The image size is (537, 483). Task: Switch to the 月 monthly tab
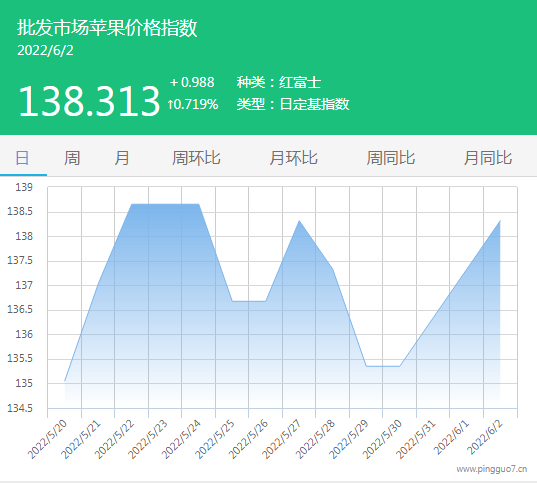[122, 158]
